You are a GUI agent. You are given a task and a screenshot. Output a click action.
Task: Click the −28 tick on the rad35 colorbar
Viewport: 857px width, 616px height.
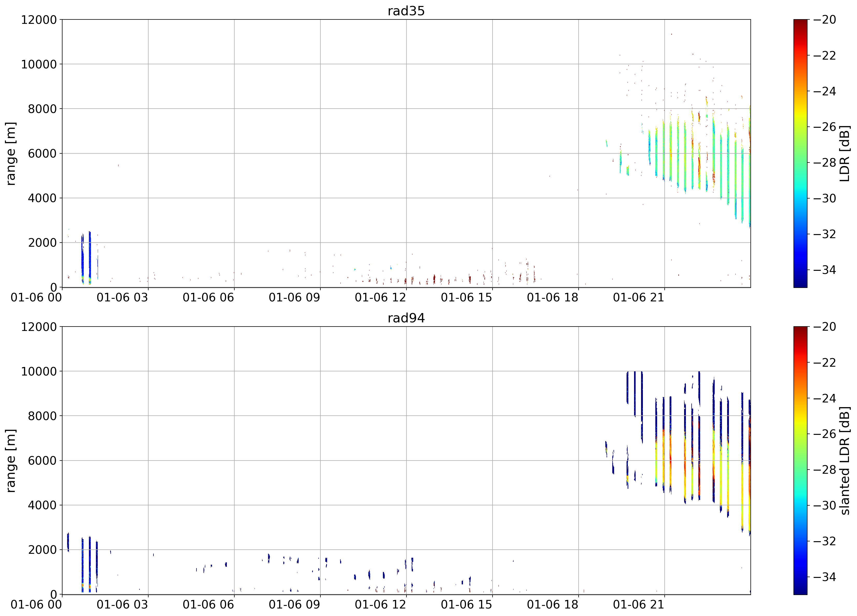point(825,162)
